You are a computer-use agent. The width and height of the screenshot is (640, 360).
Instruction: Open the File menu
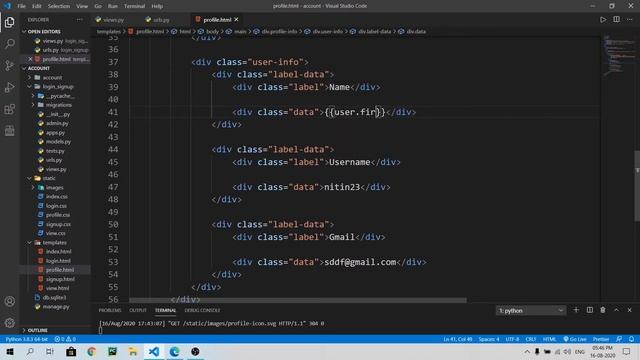22,6
